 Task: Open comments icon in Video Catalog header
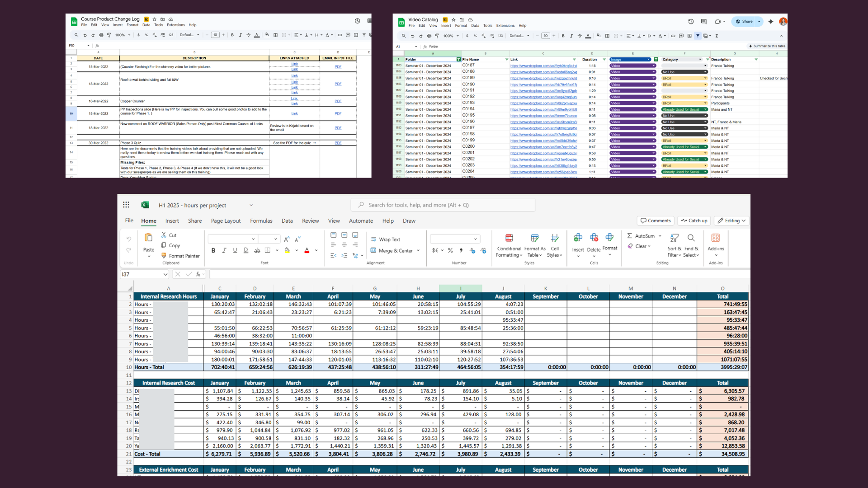pyautogui.click(x=703, y=22)
